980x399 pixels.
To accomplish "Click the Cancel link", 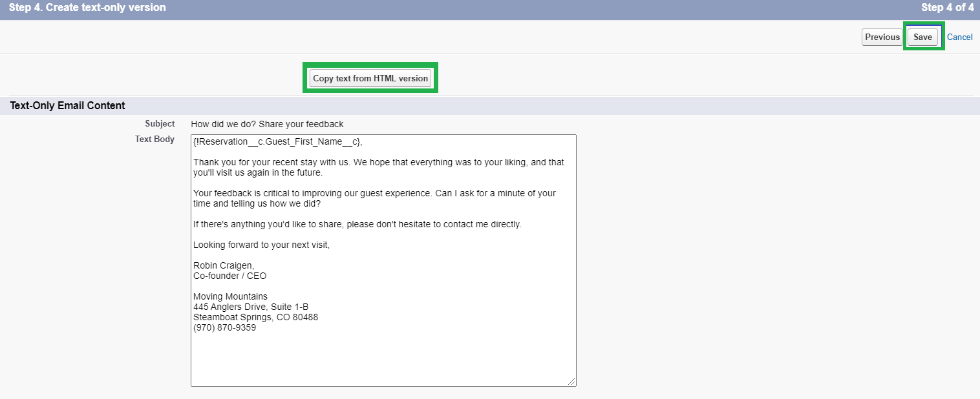I will tap(960, 37).
